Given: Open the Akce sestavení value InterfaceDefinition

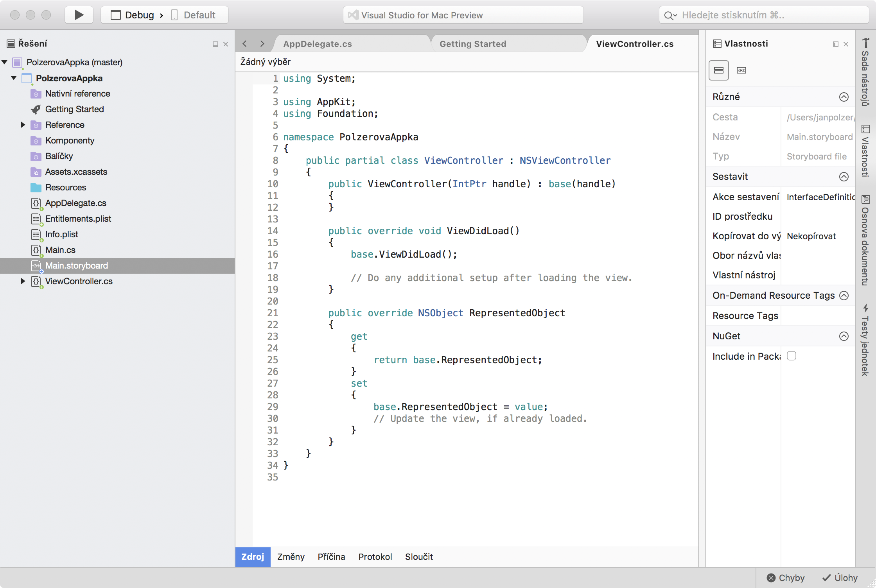Looking at the screenshot, I should [x=819, y=197].
